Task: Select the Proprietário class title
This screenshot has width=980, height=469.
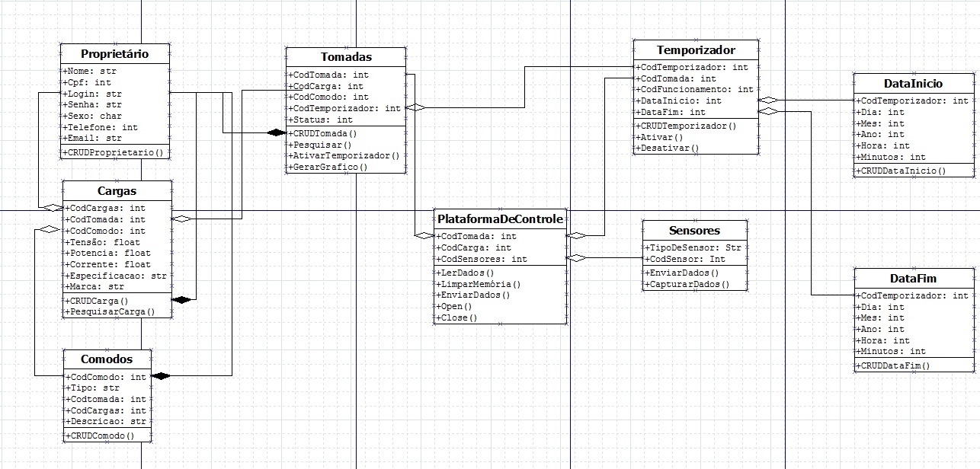Action: point(114,53)
